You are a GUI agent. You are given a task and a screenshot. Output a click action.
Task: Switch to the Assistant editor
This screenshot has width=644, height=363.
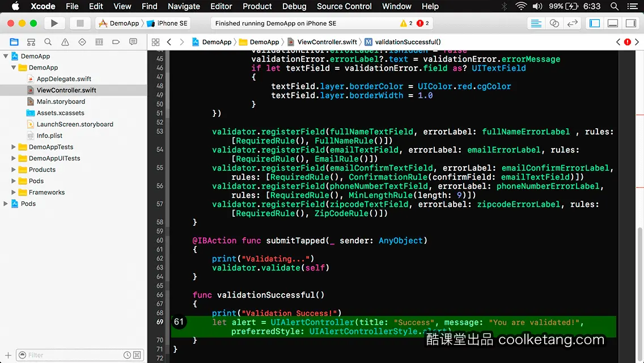[x=554, y=23]
